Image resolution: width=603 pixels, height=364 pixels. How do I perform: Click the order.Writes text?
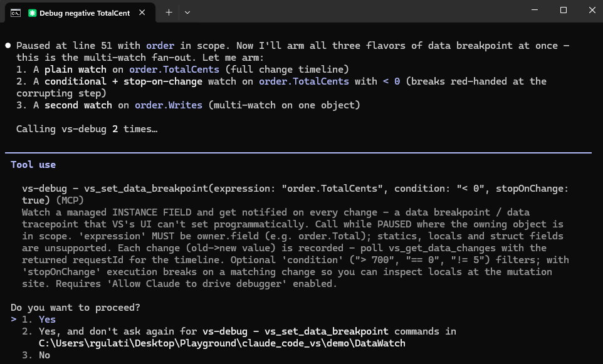[x=169, y=105]
